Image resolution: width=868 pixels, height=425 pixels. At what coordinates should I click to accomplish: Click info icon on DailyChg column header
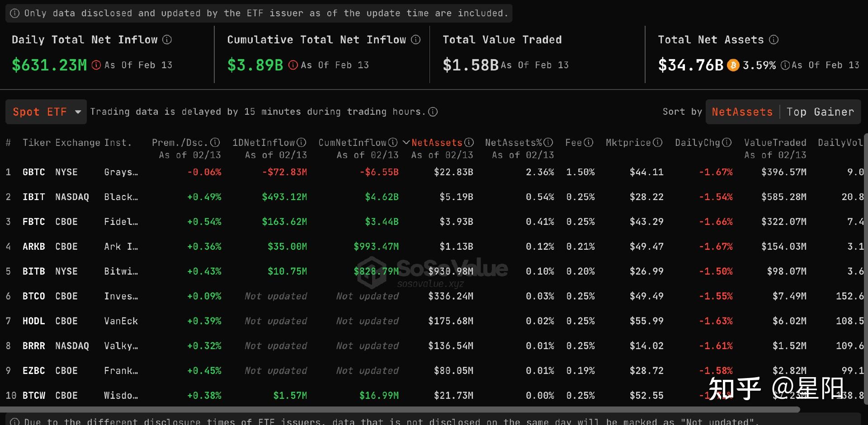coord(726,143)
